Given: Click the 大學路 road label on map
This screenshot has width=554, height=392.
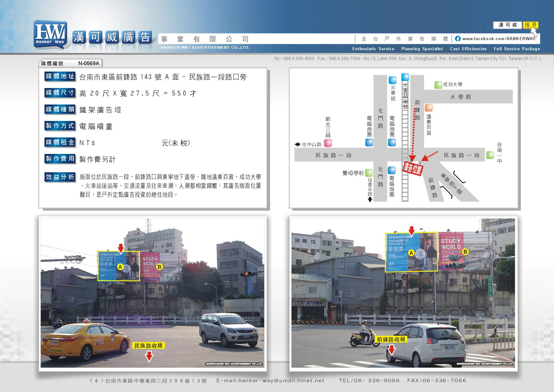Looking at the screenshot, I should click(x=460, y=97).
